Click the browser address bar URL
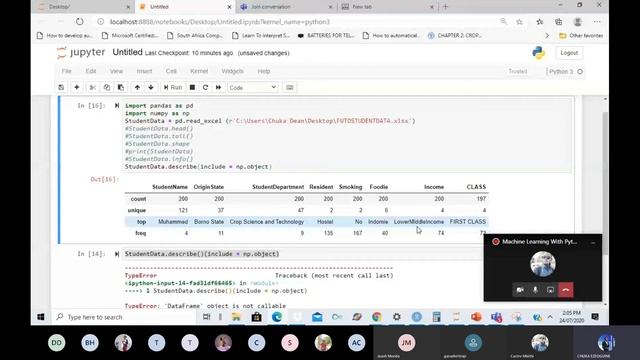The width and height of the screenshot is (640, 360). [220, 22]
